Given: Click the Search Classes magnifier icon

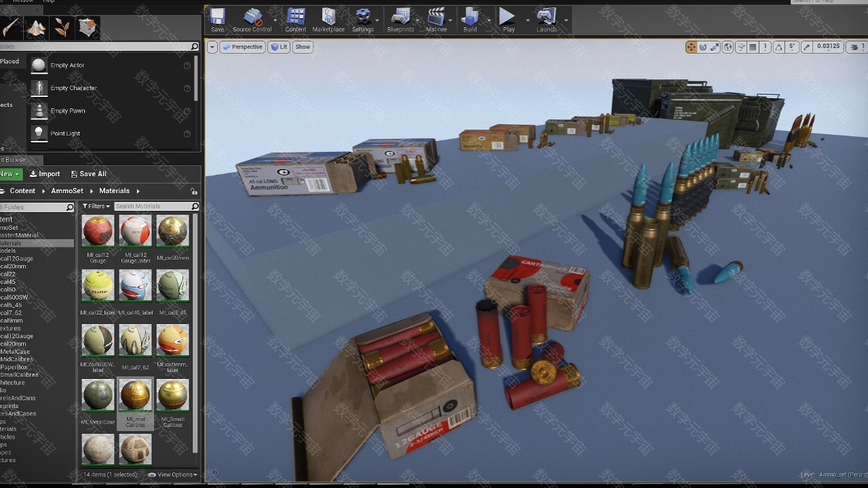Looking at the screenshot, I should click(x=195, y=47).
